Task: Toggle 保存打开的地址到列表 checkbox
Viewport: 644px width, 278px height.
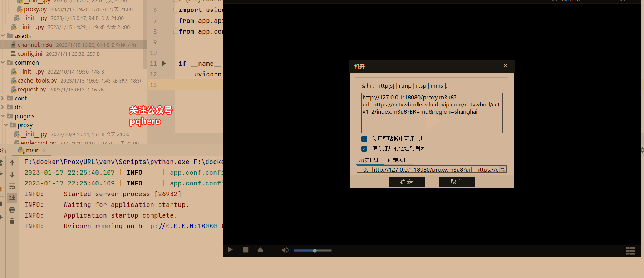Action: pyautogui.click(x=364, y=149)
